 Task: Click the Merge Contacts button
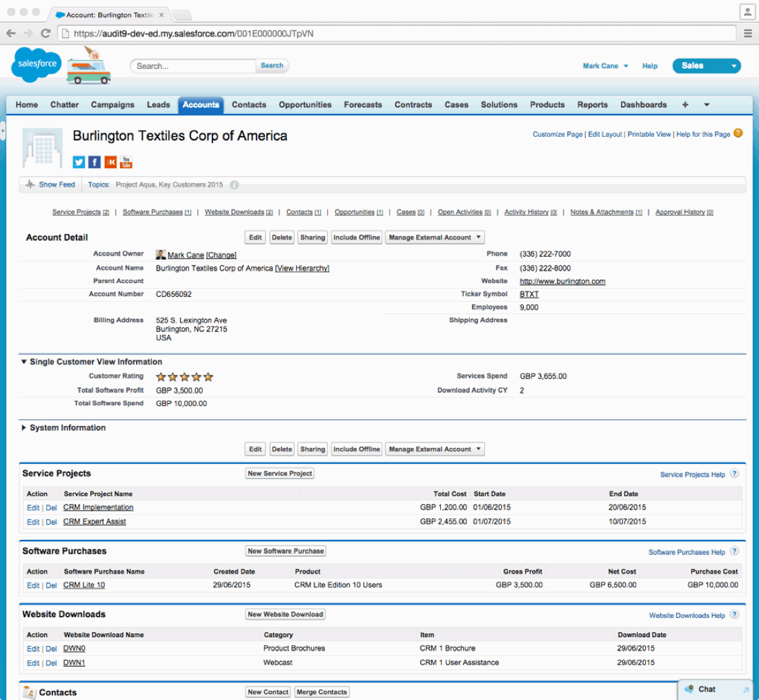point(322,692)
